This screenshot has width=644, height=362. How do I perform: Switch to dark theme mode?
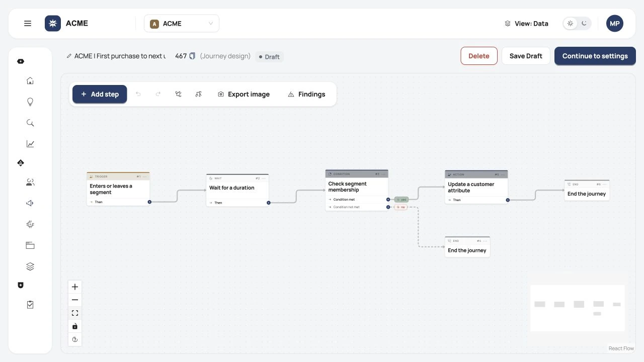click(x=584, y=23)
